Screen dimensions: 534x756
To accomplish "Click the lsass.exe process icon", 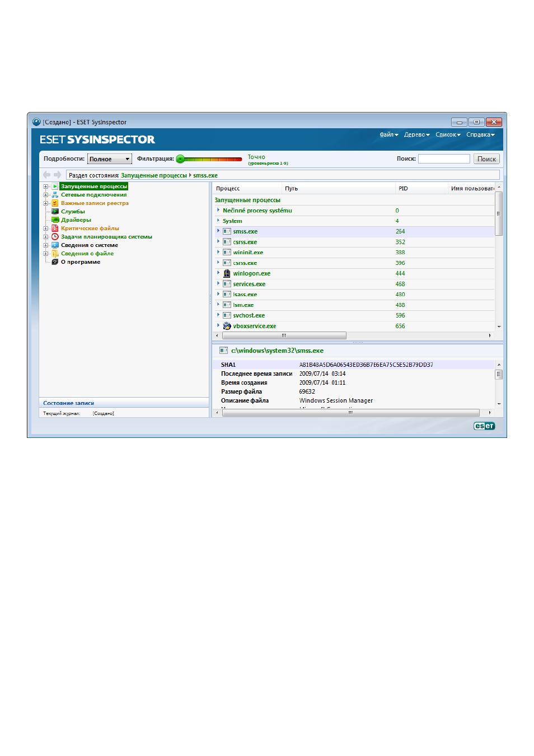I will 227,295.
